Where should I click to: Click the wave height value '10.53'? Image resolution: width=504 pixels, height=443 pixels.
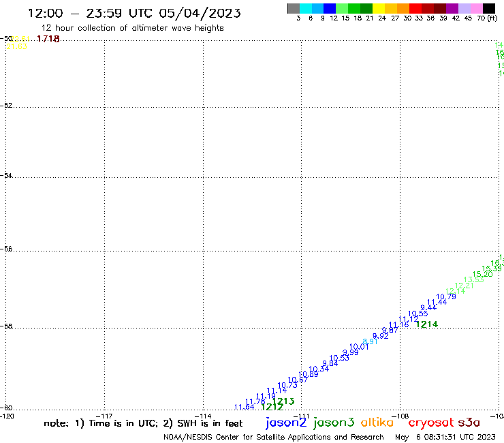(x=339, y=358)
